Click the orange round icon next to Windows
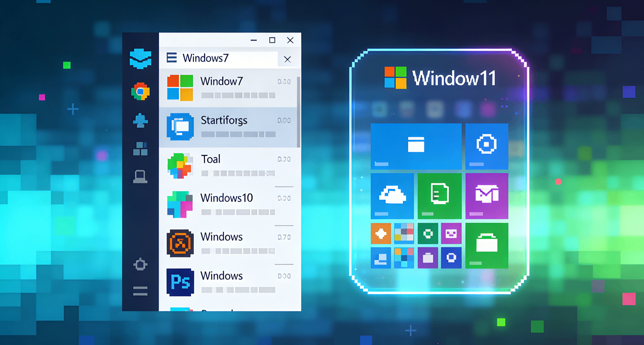The image size is (644, 345). pyautogui.click(x=180, y=244)
